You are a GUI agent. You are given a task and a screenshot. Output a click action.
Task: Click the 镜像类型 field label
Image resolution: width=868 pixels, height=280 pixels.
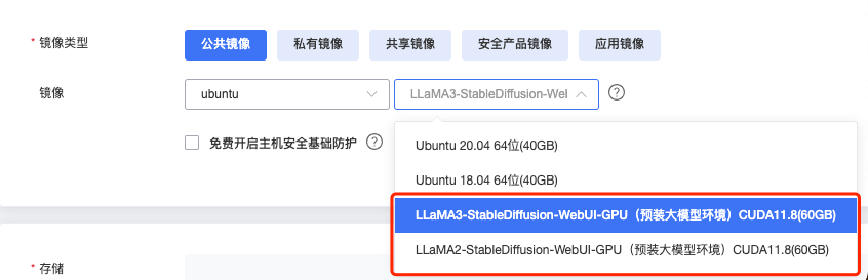(64, 43)
